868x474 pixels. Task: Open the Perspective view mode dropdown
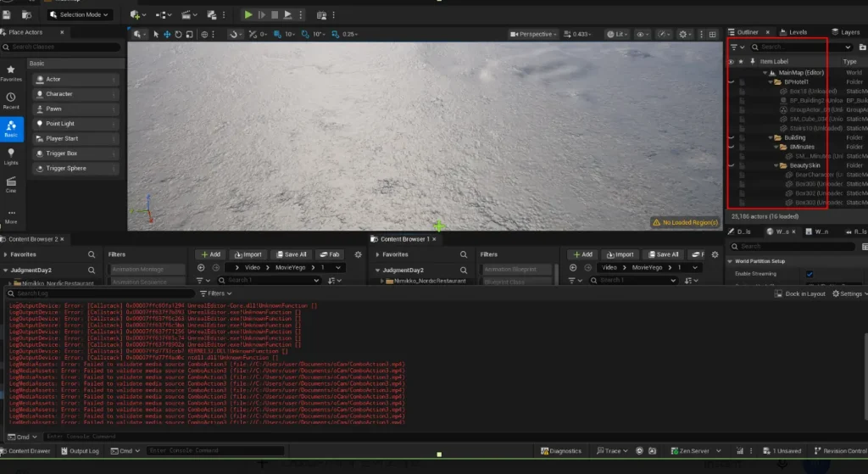(534, 34)
